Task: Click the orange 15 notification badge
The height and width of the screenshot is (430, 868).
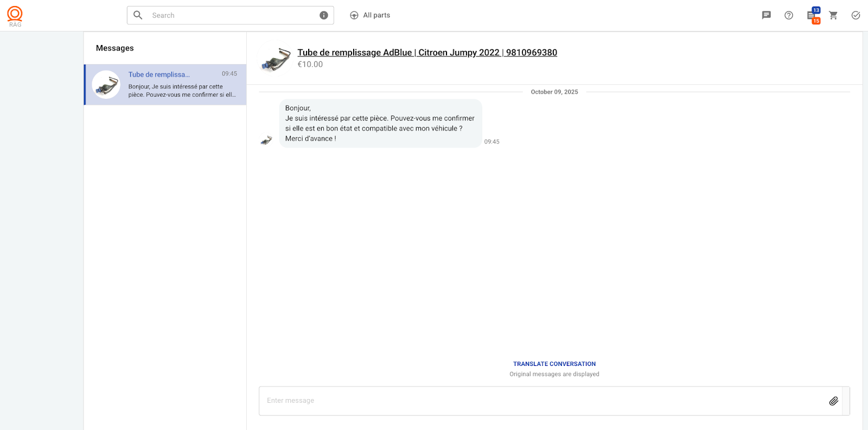Action: pyautogui.click(x=816, y=21)
